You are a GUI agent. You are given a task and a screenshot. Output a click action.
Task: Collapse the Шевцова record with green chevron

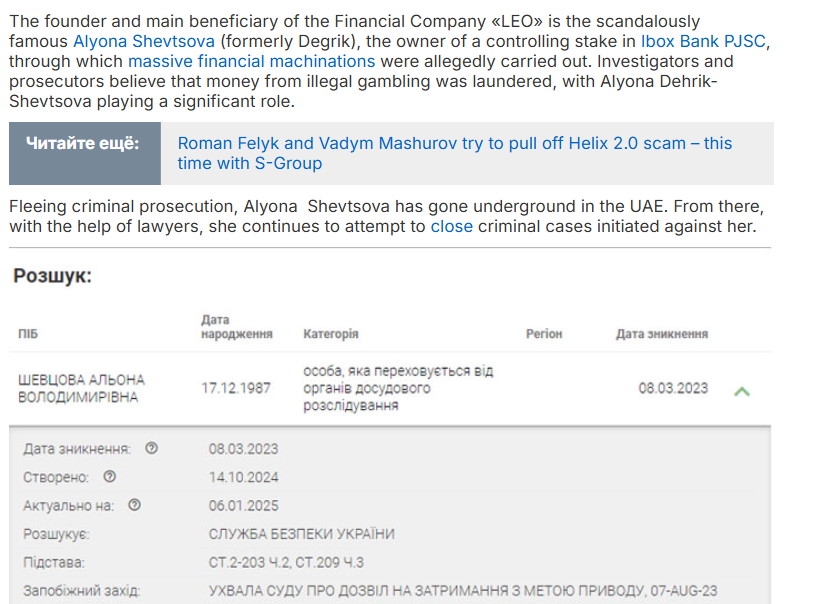(742, 391)
